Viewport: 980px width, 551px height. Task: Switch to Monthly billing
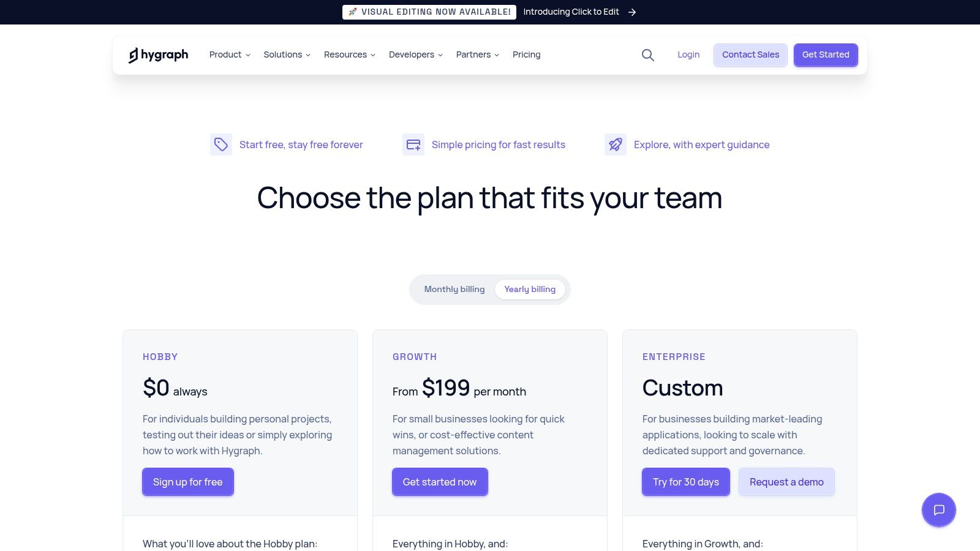(x=454, y=289)
